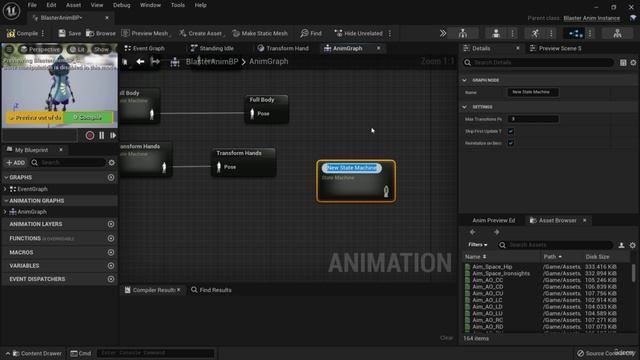This screenshot has width=640, height=360.
Task: Compile the animation blueprint
Action: click(x=22, y=33)
